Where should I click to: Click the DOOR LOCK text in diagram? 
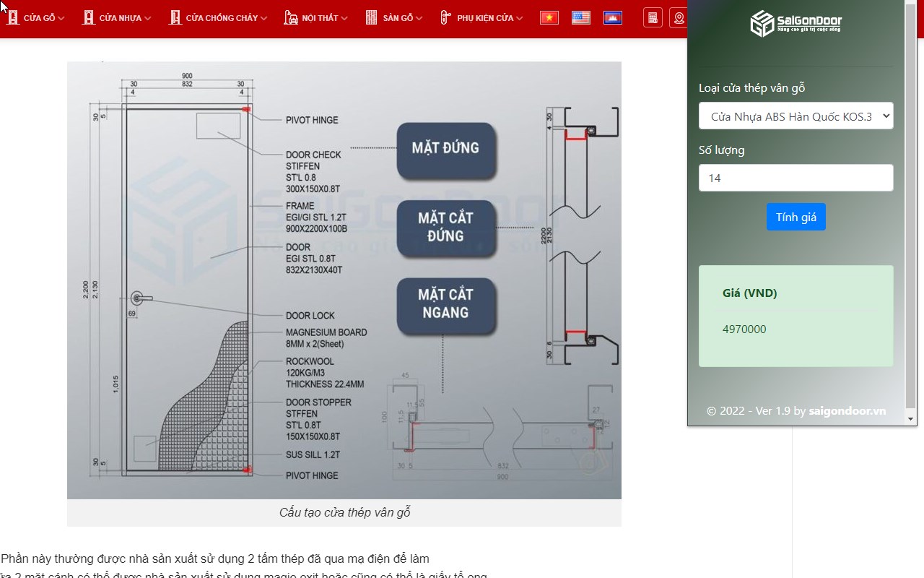pyautogui.click(x=310, y=316)
